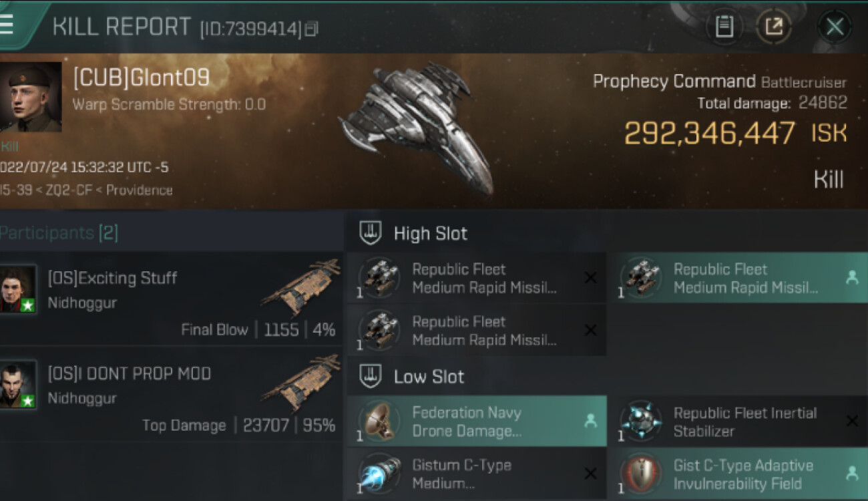Click the clipboard icon in the header
This screenshot has width=868, height=501.
[724, 27]
